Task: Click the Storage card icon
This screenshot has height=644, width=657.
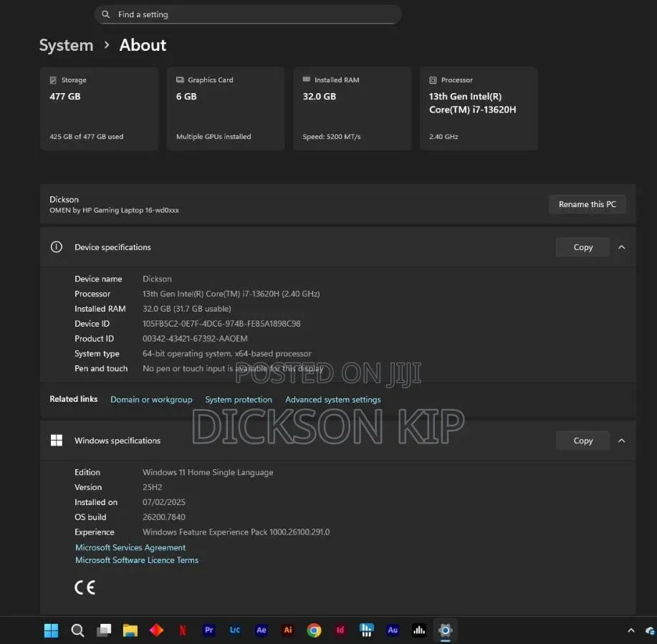Action: point(53,80)
